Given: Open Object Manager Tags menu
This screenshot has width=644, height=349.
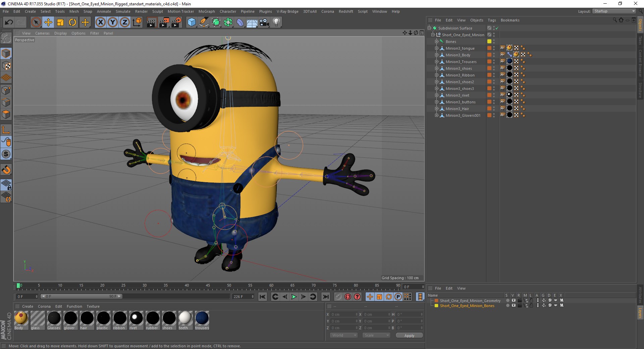Looking at the screenshot, I should pos(492,20).
